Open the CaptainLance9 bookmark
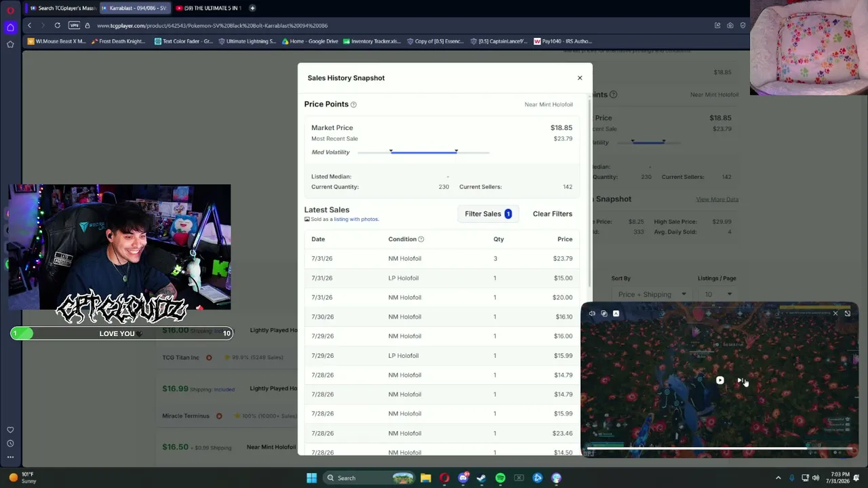 pyautogui.click(x=500, y=41)
